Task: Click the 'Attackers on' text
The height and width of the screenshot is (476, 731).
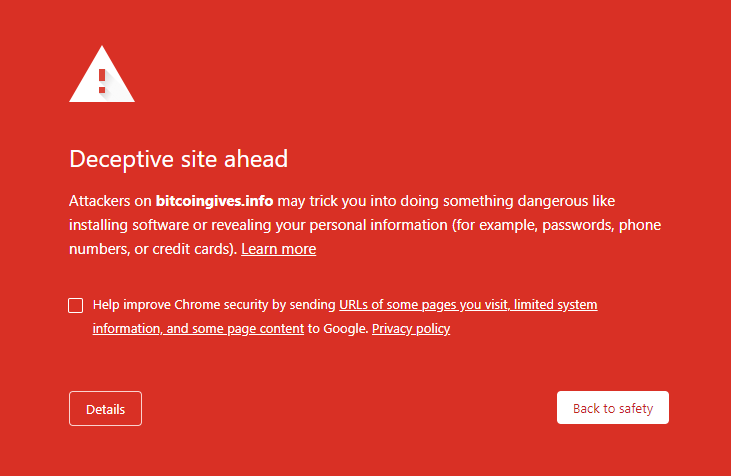Action: point(110,201)
